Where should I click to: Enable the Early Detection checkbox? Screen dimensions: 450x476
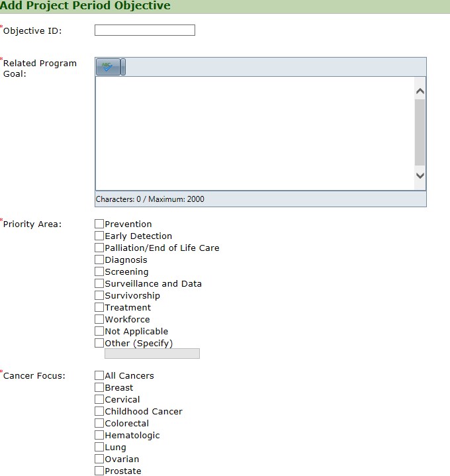[x=99, y=236]
